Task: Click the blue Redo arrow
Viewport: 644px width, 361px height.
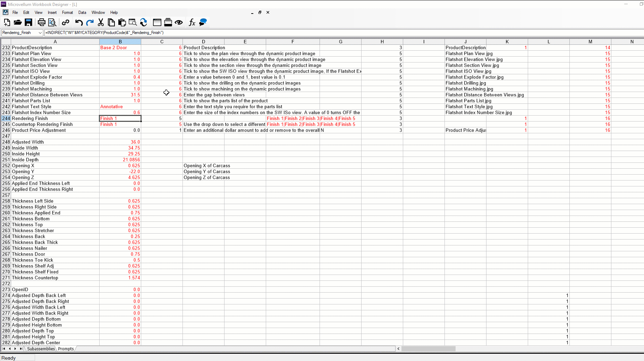Action: click(90, 23)
